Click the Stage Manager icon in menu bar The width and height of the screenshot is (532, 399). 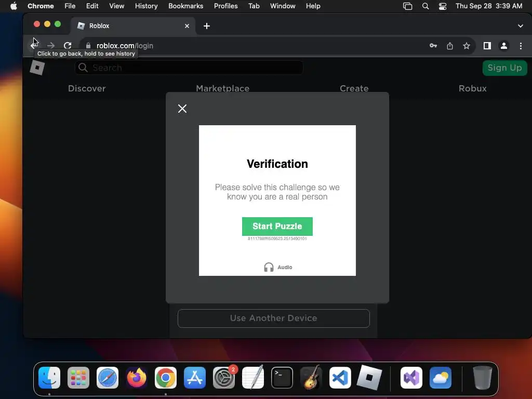coord(407,6)
